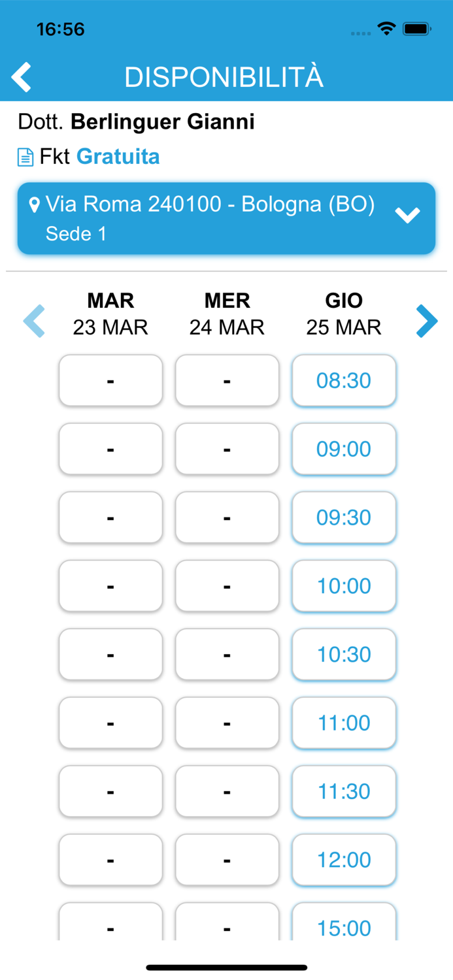The width and height of the screenshot is (453, 980).
Task: Select the GIO 25 MAR column header
Action: 344,313
